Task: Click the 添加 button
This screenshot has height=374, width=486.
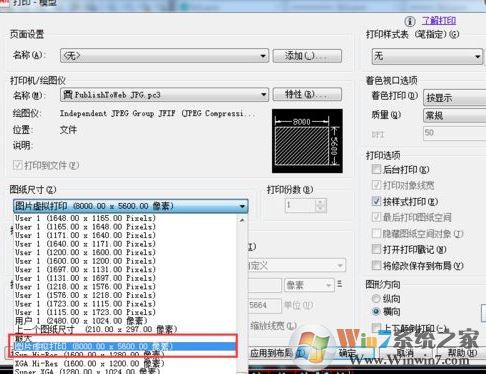Action: pyautogui.click(x=307, y=56)
